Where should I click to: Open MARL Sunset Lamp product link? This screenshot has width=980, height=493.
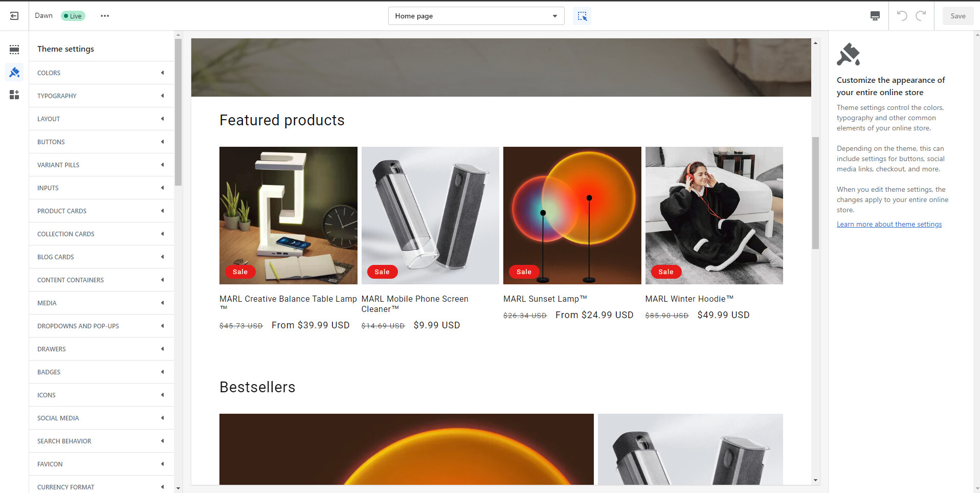(545, 299)
